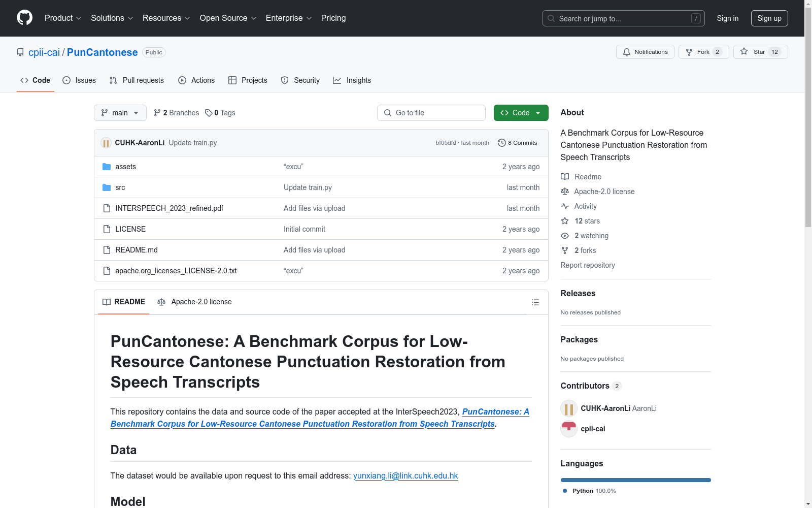
Task: Expand the Solutions menu
Action: (x=112, y=18)
